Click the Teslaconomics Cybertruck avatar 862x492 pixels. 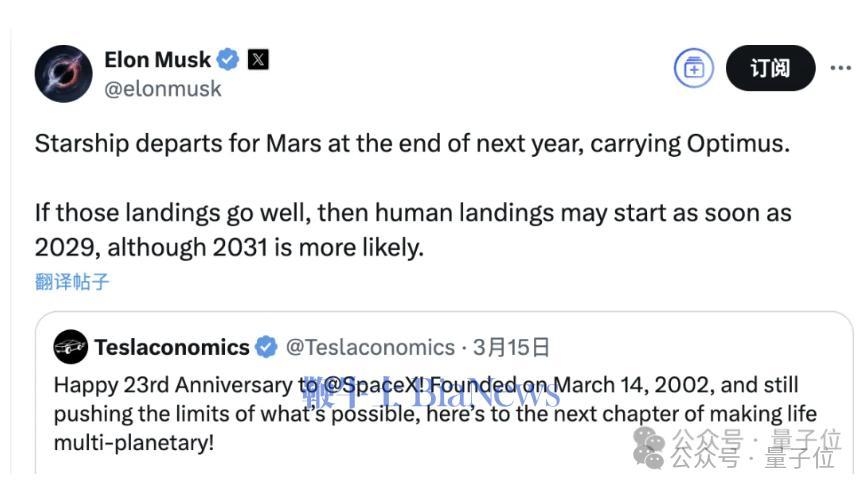(x=70, y=347)
